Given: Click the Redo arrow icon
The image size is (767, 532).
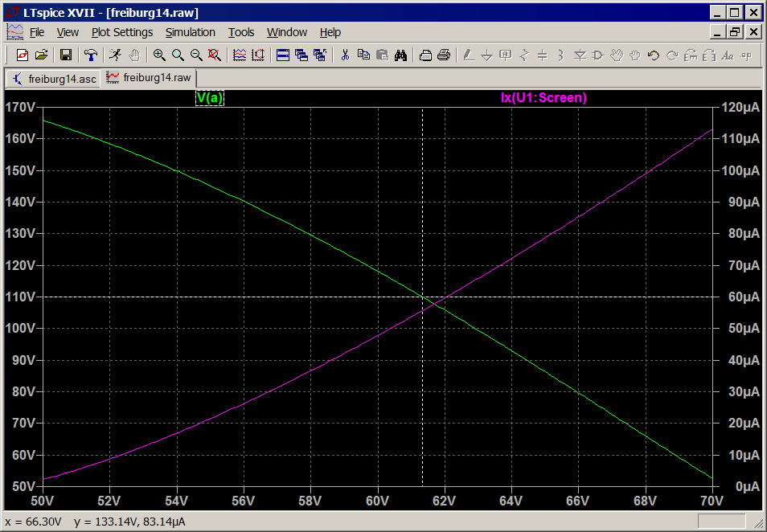Looking at the screenshot, I should point(672,55).
